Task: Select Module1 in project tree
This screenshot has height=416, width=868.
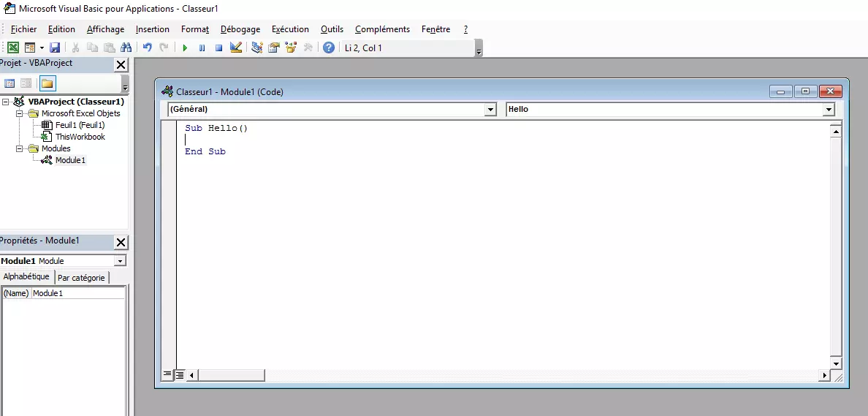Action: click(x=71, y=160)
